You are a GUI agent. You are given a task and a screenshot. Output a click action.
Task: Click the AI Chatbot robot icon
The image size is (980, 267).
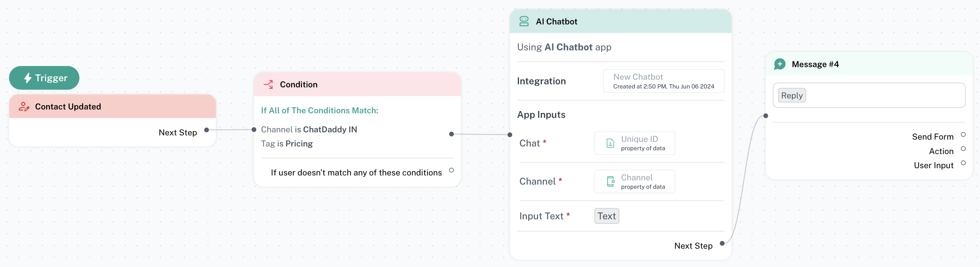(x=524, y=21)
